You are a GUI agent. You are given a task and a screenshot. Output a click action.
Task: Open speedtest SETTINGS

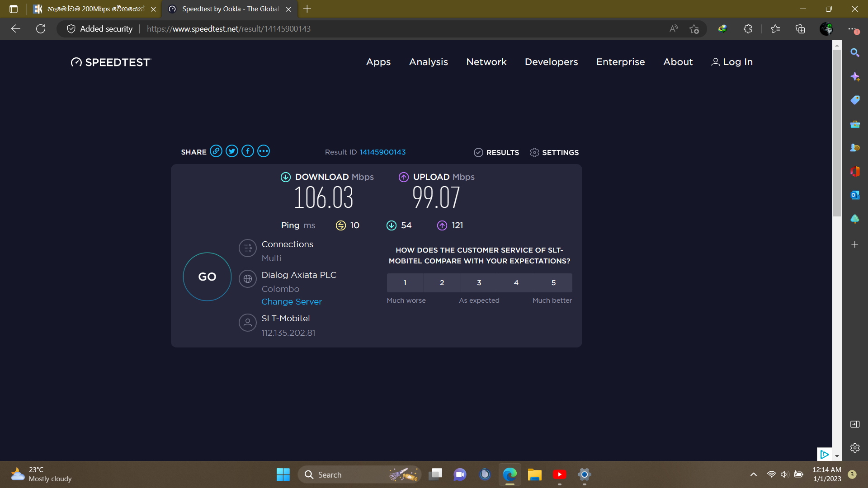click(x=554, y=153)
